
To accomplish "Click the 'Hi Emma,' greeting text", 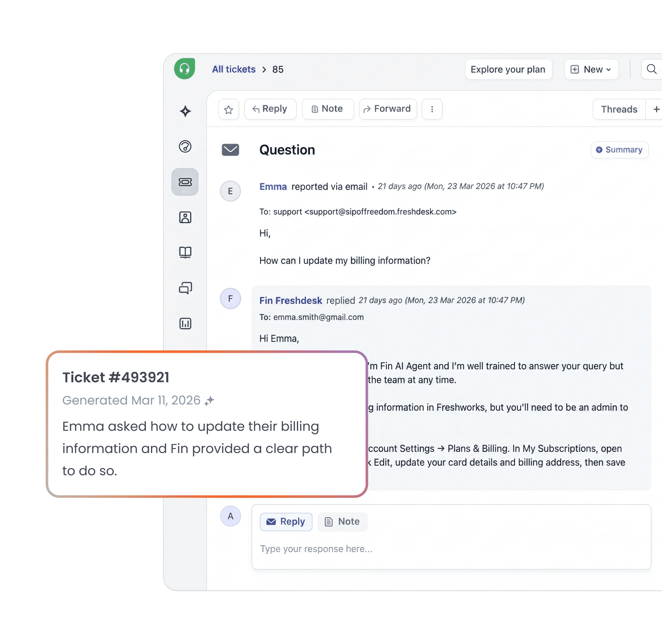I will click(279, 339).
